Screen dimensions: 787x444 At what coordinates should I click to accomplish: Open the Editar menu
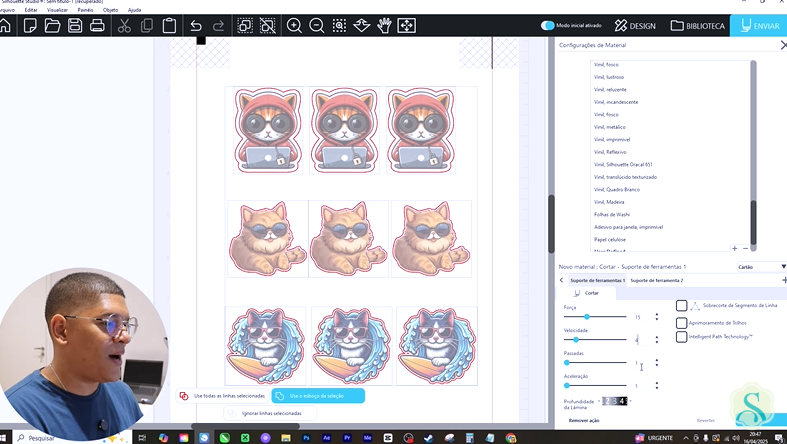click(x=31, y=10)
